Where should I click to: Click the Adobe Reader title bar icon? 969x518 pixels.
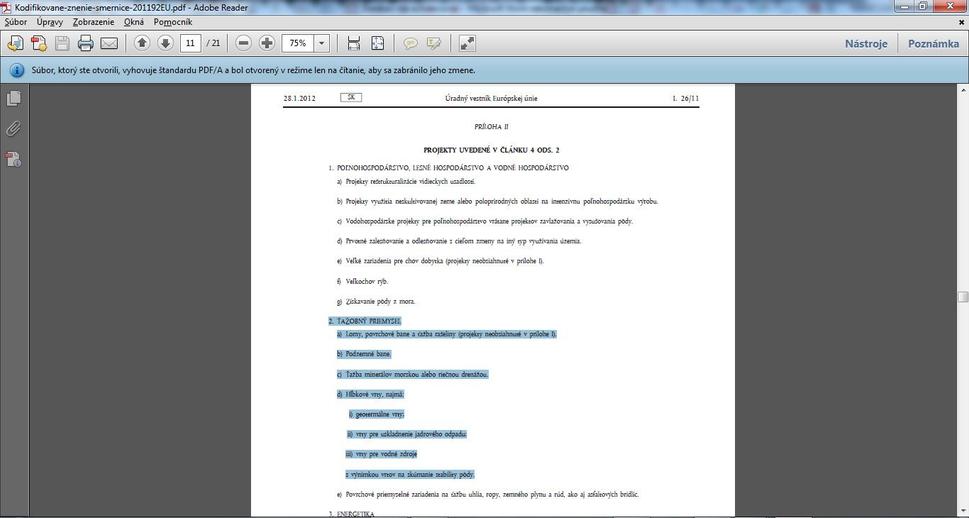point(7,7)
